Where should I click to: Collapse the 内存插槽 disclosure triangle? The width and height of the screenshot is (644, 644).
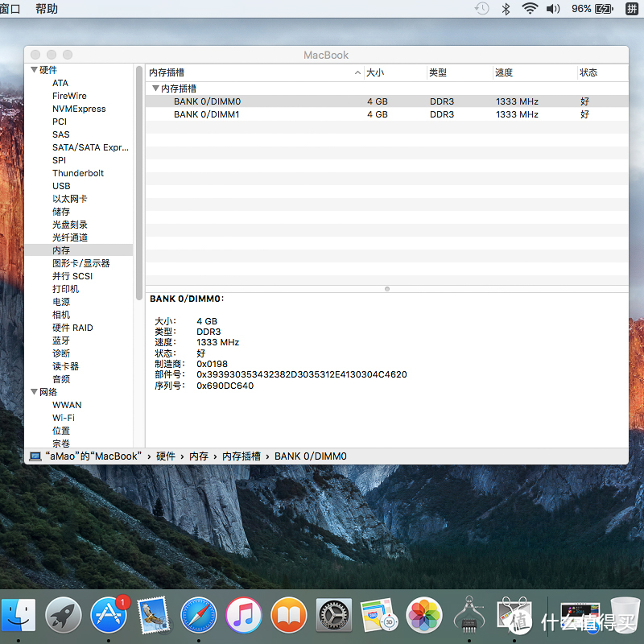155,88
